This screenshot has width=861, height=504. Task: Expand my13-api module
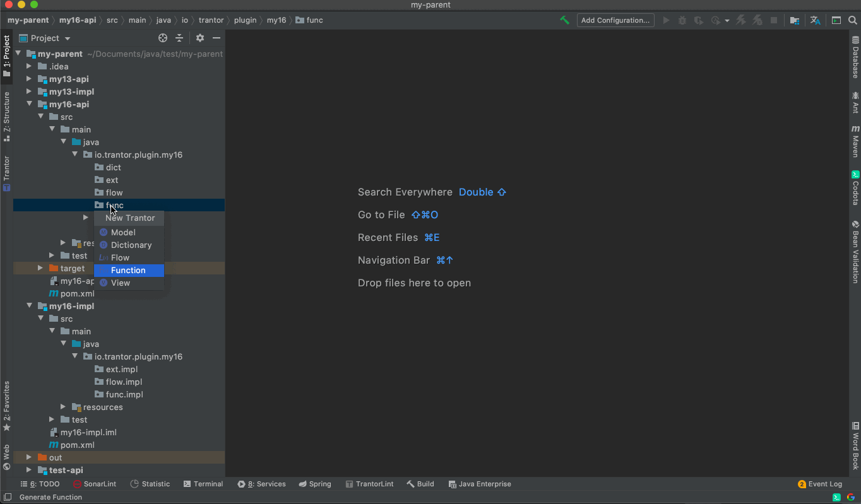28,79
